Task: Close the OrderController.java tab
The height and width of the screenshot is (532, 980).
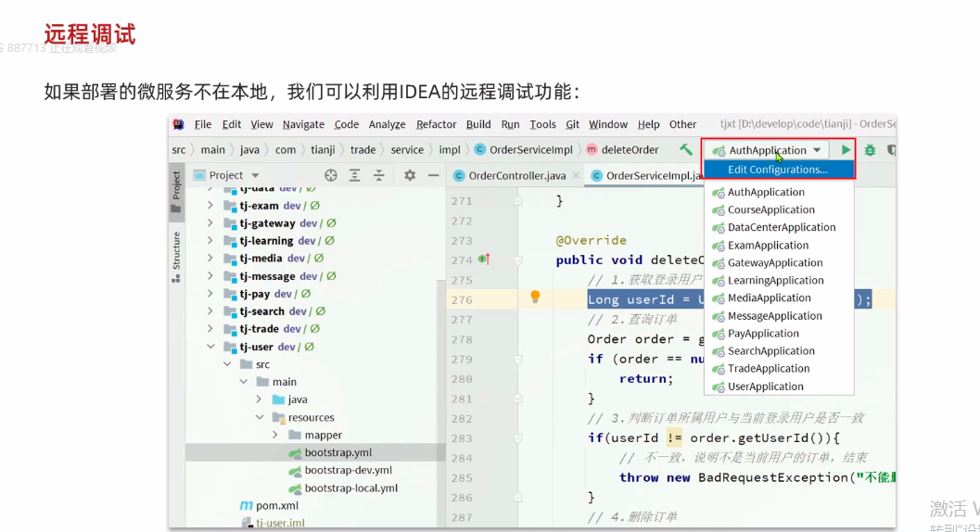Action: click(x=577, y=176)
